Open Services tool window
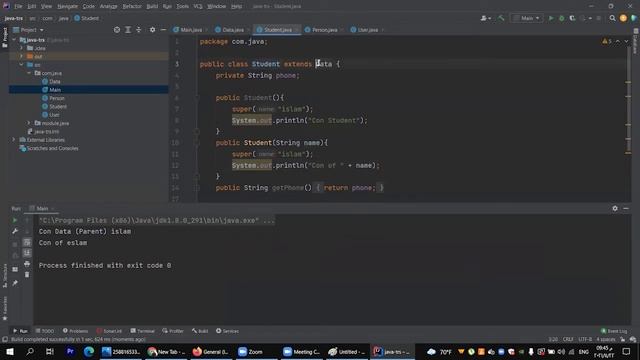 [227, 331]
